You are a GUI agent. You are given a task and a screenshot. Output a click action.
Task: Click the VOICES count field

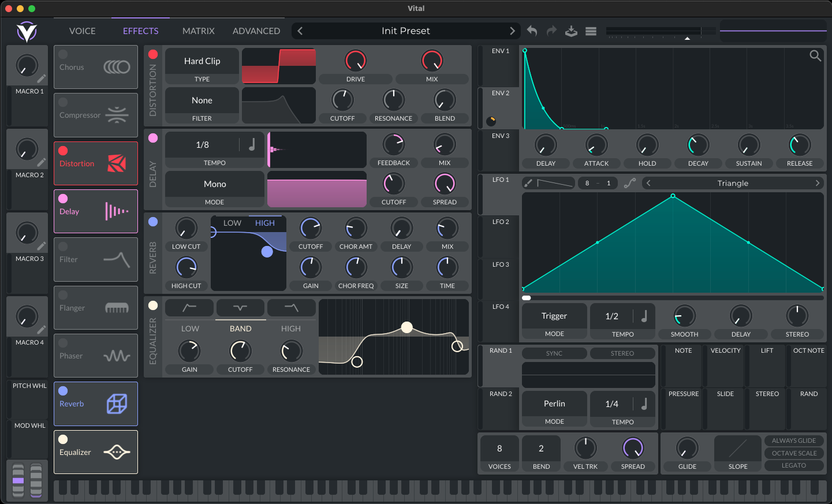pos(499,449)
